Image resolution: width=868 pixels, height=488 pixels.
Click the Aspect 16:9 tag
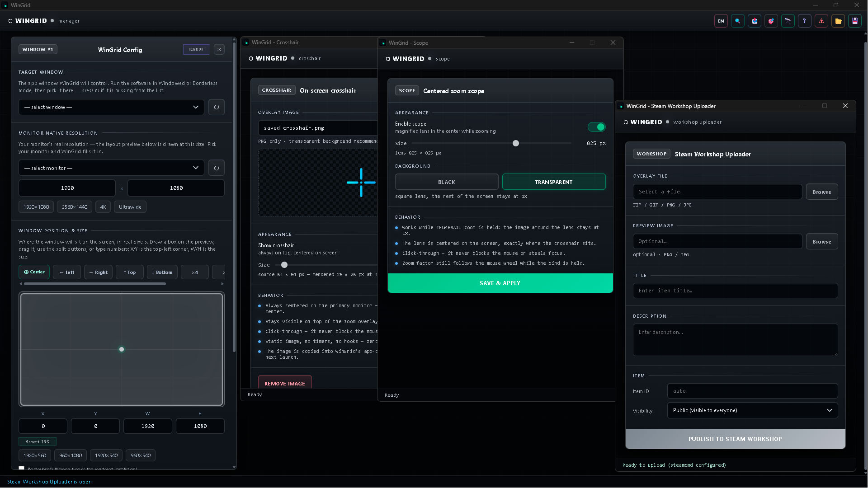coord(38,441)
